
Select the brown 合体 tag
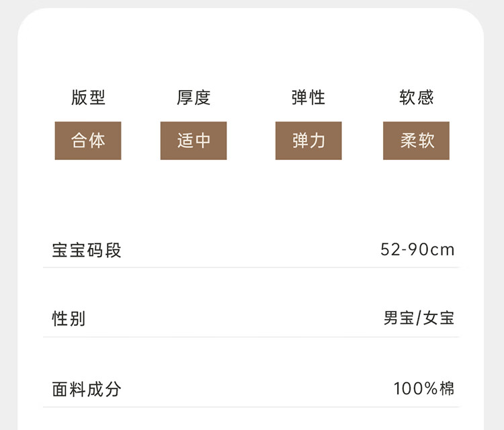click(x=88, y=140)
